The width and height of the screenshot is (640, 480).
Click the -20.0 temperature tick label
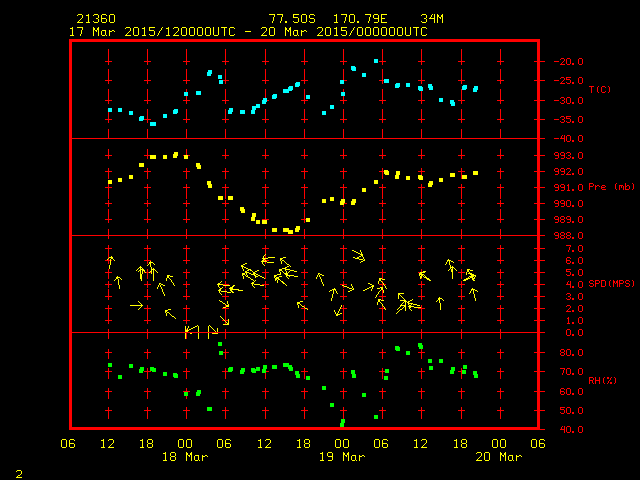pos(564,61)
